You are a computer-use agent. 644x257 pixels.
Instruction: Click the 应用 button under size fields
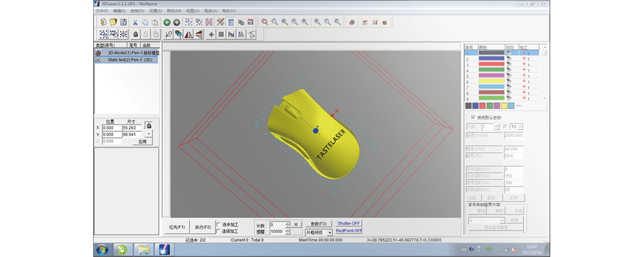point(142,141)
